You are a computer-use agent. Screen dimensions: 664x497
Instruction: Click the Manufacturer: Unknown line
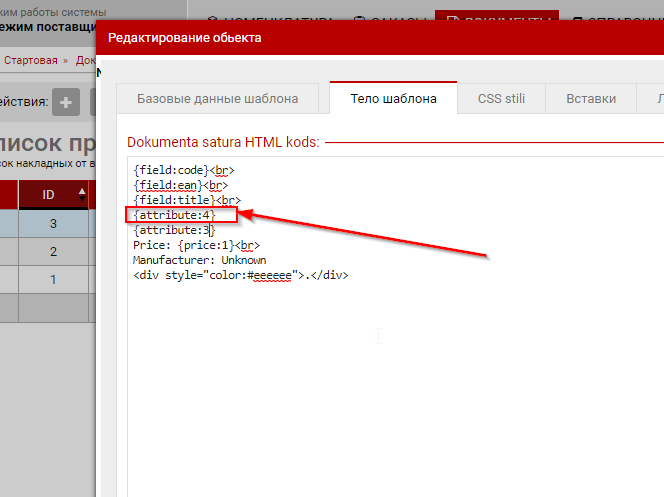click(199, 260)
